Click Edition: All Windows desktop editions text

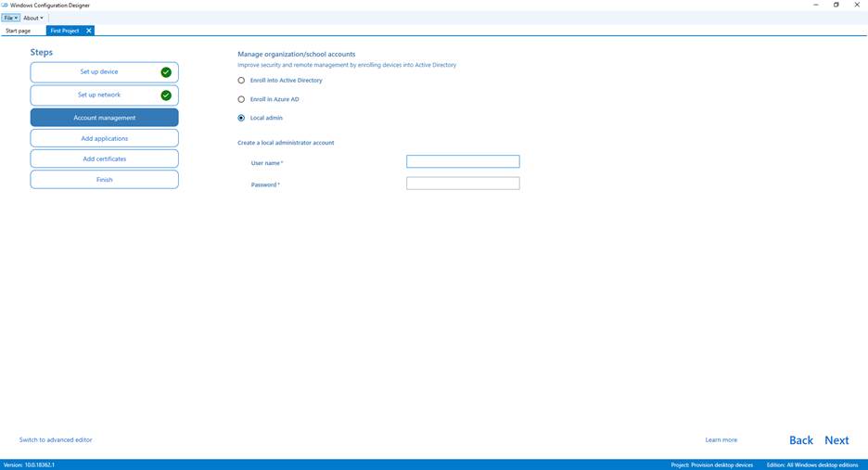812,465
